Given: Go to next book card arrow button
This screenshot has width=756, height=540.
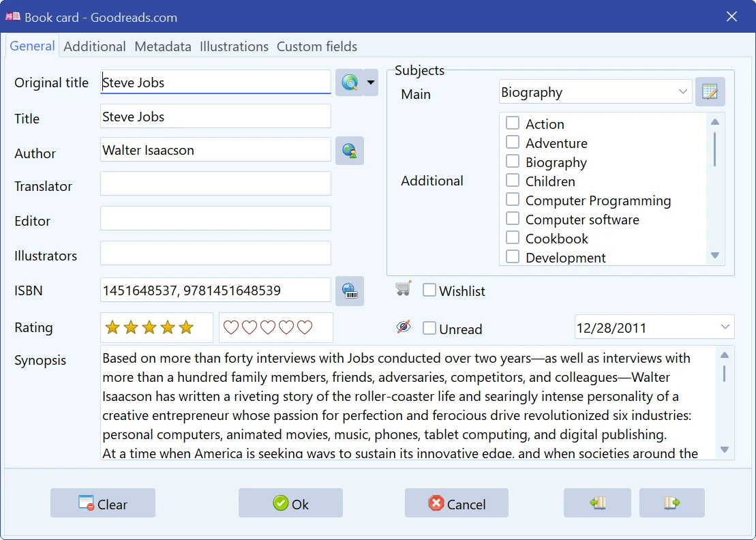Looking at the screenshot, I should point(671,503).
